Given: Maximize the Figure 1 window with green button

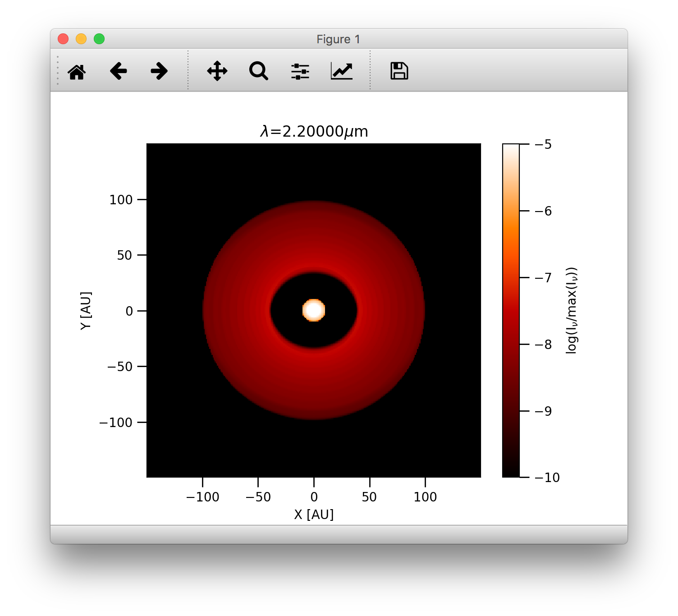Looking at the screenshot, I should [x=99, y=39].
